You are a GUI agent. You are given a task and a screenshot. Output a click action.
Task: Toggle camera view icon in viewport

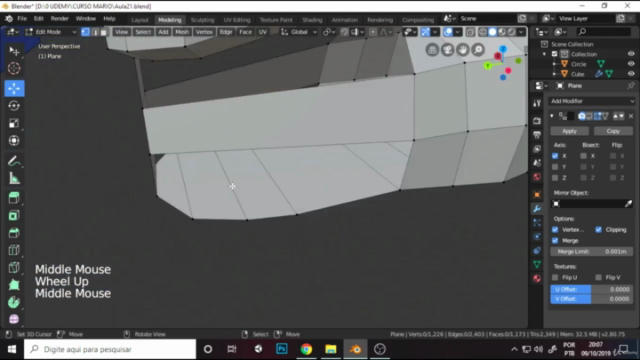(448, 50)
